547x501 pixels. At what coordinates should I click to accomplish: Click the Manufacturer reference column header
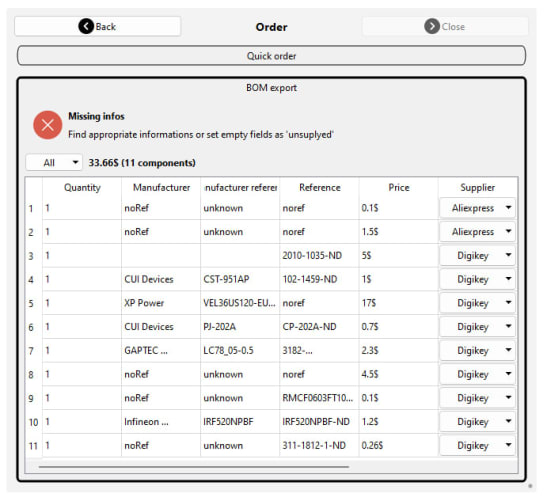pos(240,187)
